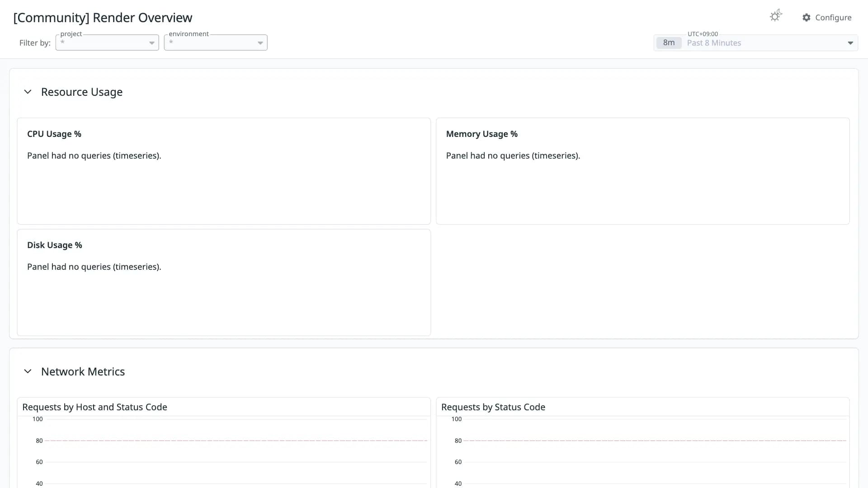Viewport: 868px width, 488px height.
Task: Select the Memory Usage % panel title
Action: [x=482, y=134]
